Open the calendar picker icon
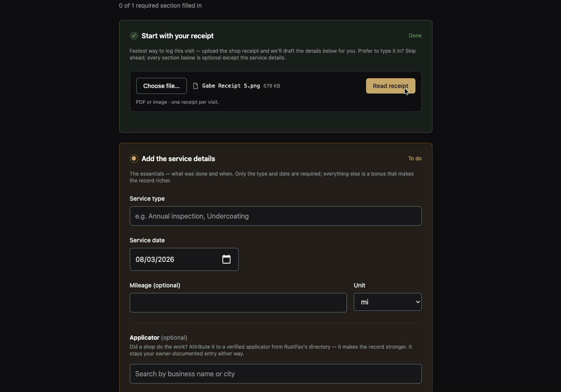The width and height of the screenshot is (561, 392). [226, 259]
